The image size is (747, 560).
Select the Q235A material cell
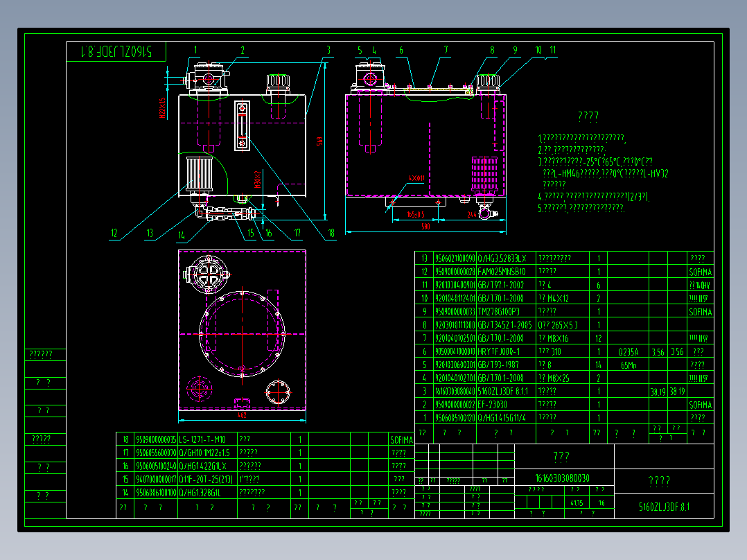tap(628, 352)
